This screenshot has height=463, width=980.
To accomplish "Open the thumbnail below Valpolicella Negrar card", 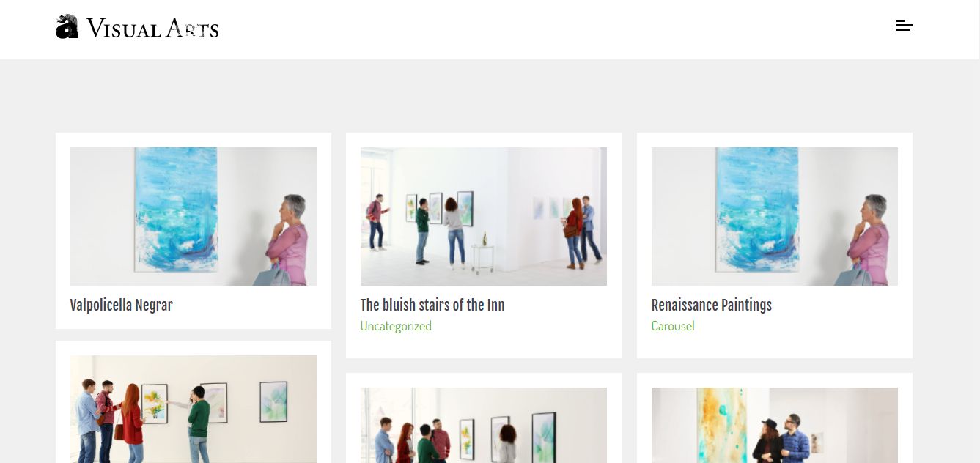I will click(194, 409).
